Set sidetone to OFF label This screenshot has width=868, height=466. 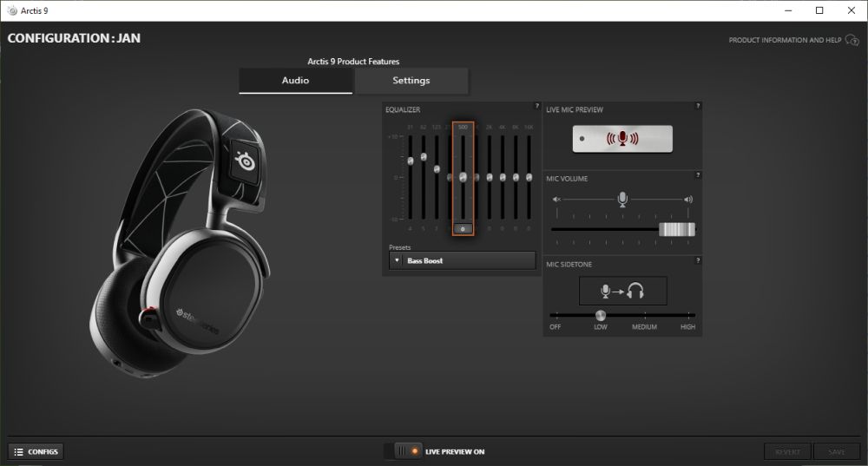click(555, 327)
